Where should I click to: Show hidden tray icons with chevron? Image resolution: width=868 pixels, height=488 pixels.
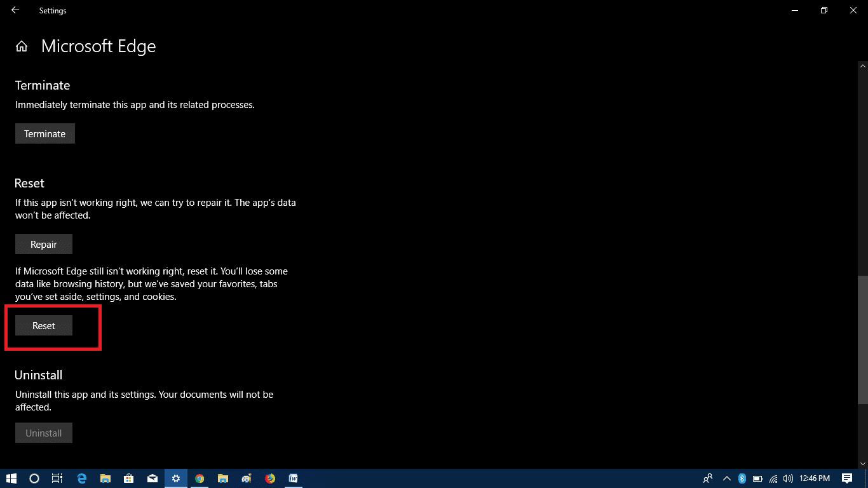coord(726,478)
